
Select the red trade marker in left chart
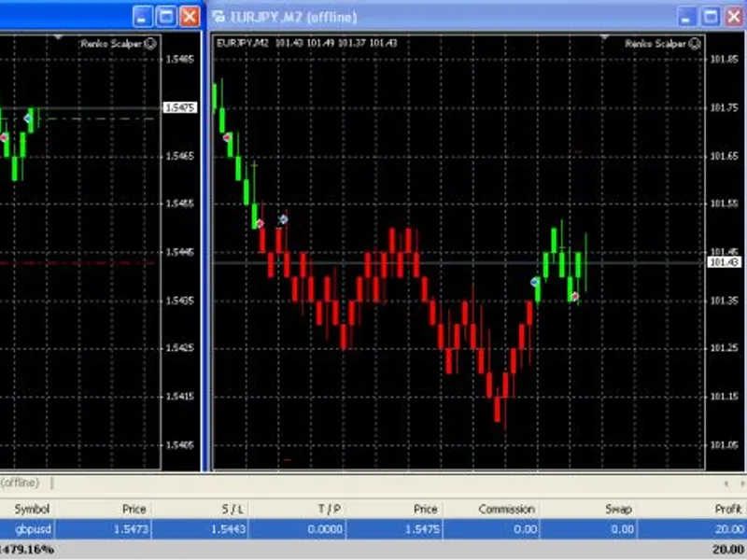(x=4, y=137)
